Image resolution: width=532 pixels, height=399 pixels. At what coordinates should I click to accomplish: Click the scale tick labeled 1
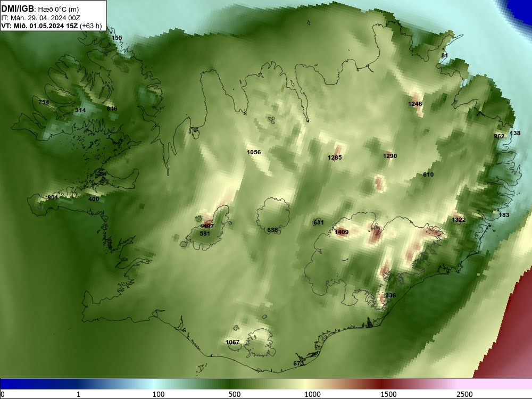(78, 394)
